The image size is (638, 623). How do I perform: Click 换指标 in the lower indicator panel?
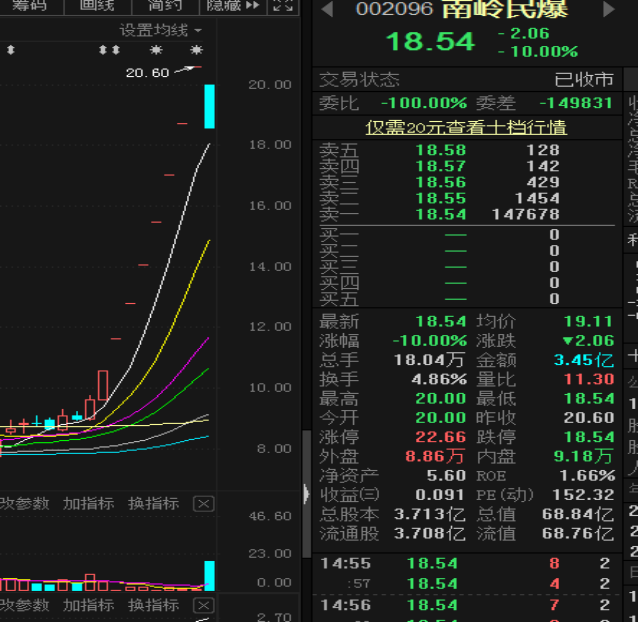tap(153, 605)
